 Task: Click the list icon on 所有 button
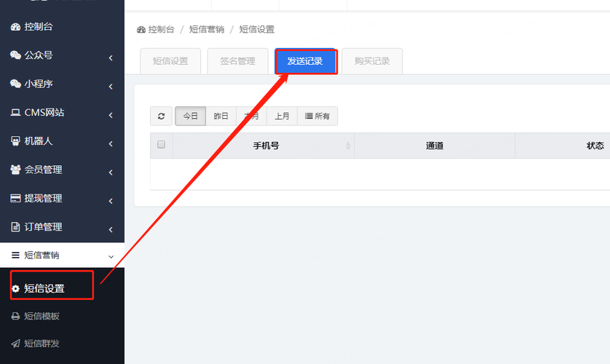click(x=309, y=116)
